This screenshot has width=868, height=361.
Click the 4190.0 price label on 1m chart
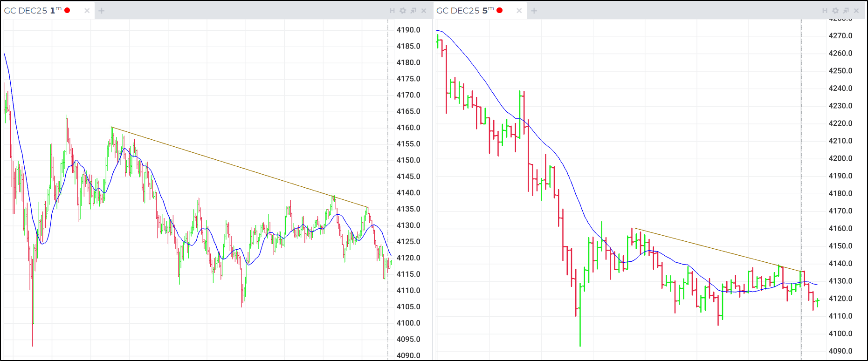[408, 30]
